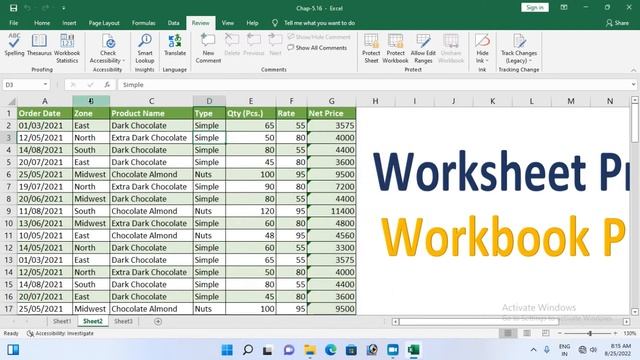
Task: Open the ribbon display options icon
Action: pos(564,7)
